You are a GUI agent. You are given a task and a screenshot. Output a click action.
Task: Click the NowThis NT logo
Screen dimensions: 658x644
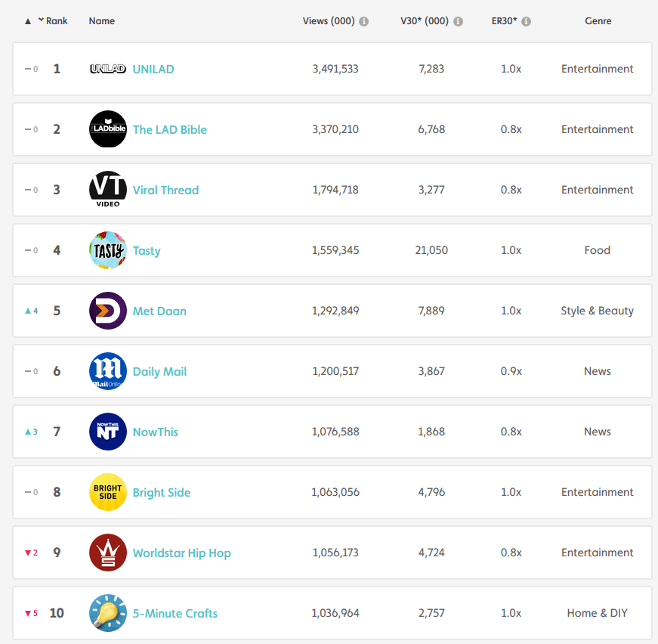tap(107, 432)
